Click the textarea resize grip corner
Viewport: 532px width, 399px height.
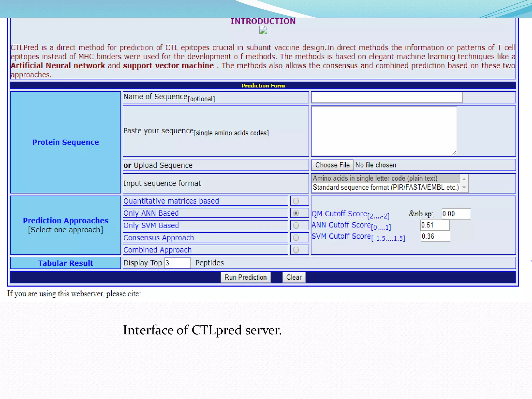click(x=454, y=153)
